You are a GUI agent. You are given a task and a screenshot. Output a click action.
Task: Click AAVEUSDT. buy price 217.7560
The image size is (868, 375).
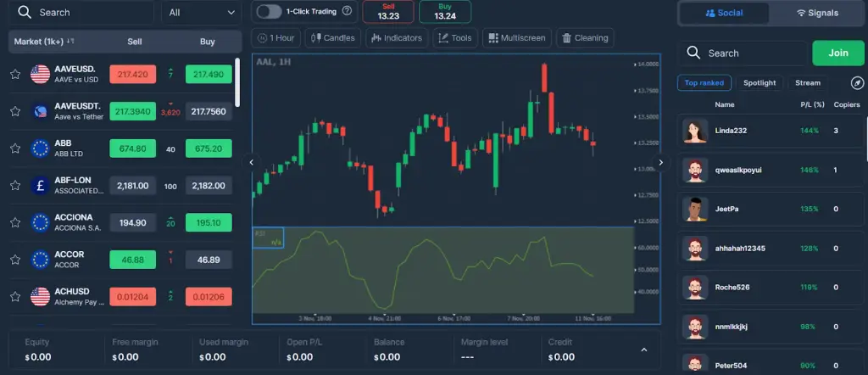(209, 111)
